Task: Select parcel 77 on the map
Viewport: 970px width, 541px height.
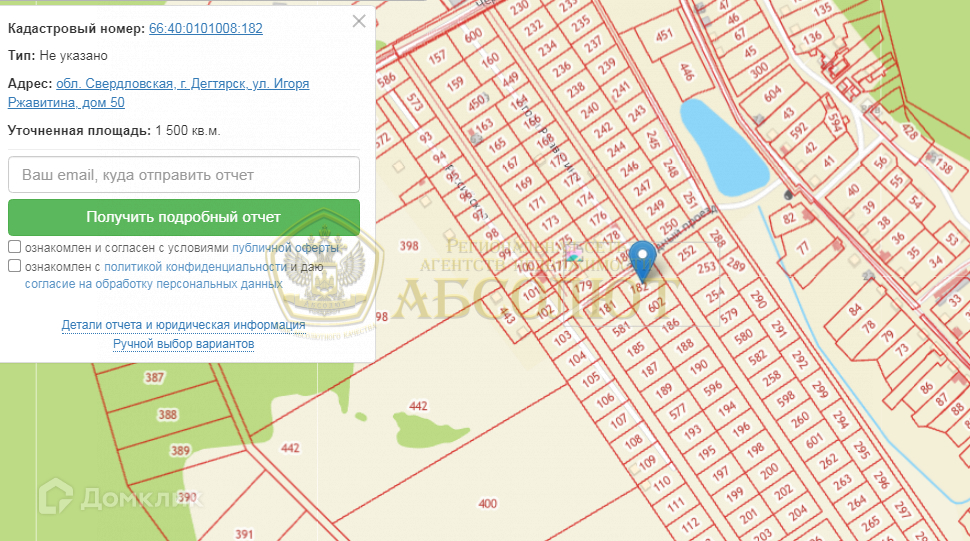Action: pos(802,249)
